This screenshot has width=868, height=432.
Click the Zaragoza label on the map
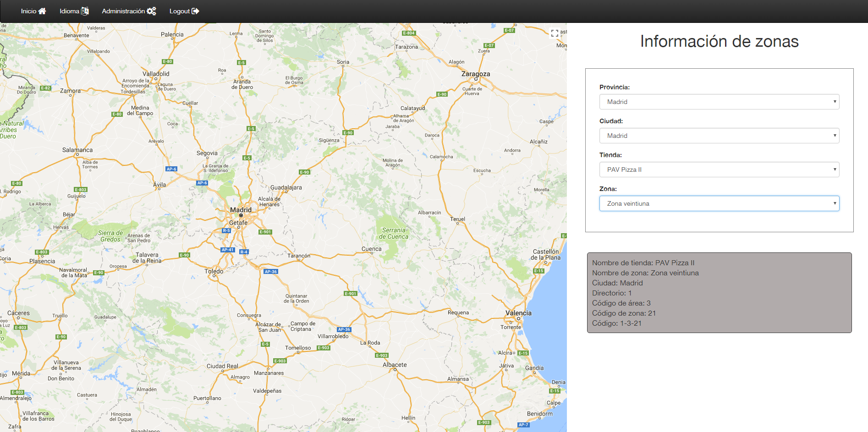tap(476, 74)
